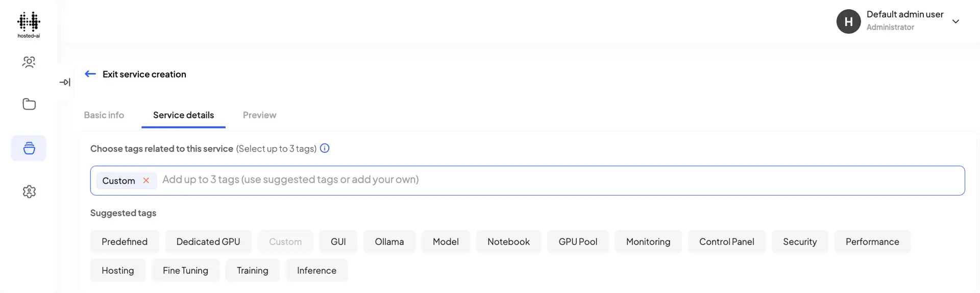
Task: Add the Security suggested tag
Action: click(800, 241)
